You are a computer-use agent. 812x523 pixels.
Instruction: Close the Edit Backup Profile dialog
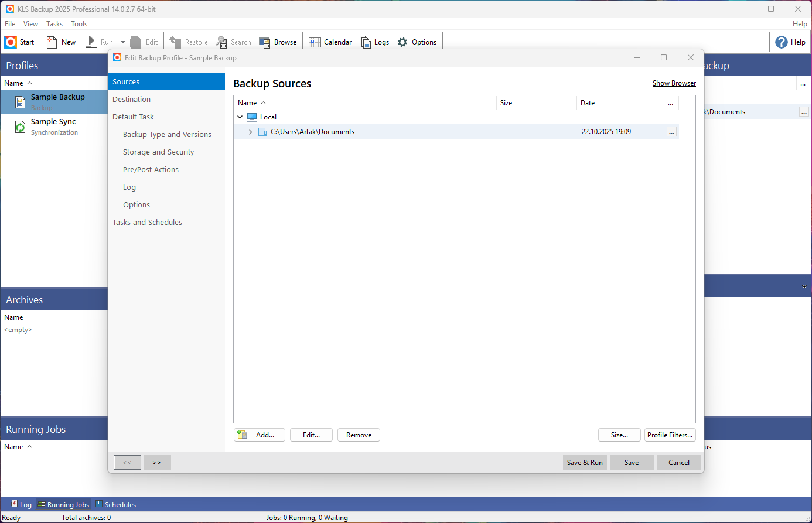point(691,57)
